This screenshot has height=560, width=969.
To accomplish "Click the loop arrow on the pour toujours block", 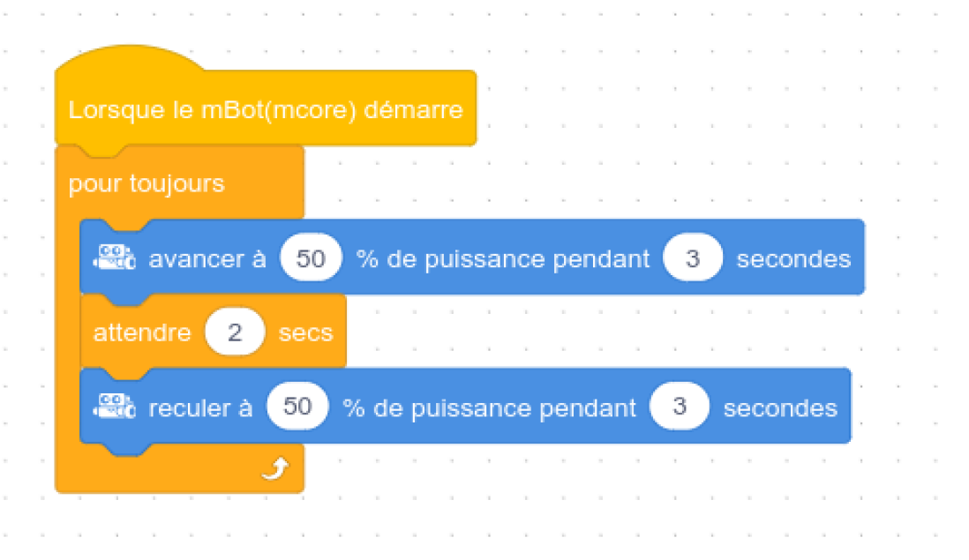I will coord(275,468).
